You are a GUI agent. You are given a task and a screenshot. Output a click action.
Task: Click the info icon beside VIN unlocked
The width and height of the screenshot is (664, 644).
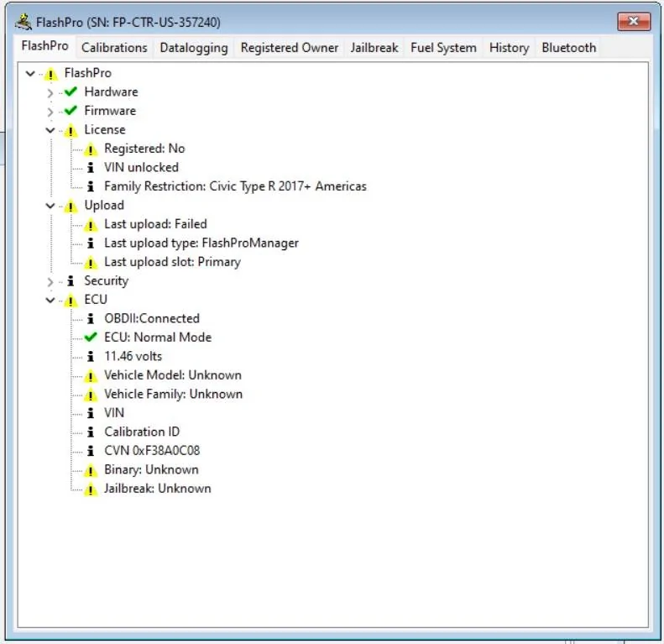click(x=90, y=168)
